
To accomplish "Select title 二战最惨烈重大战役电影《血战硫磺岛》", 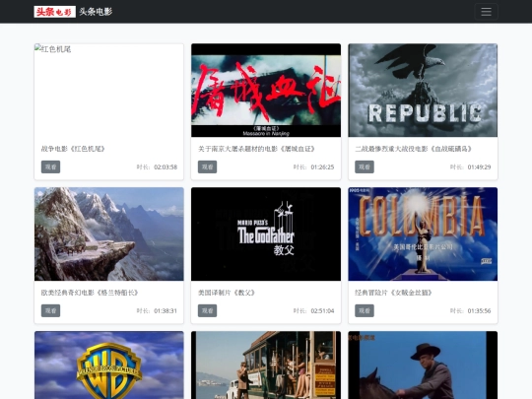I will (414, 149).
